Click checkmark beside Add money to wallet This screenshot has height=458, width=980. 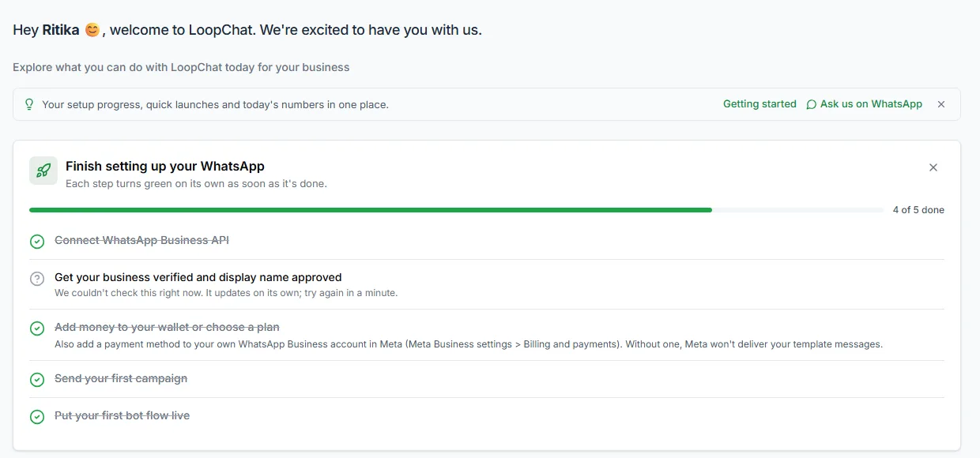[x=37, y=328]
